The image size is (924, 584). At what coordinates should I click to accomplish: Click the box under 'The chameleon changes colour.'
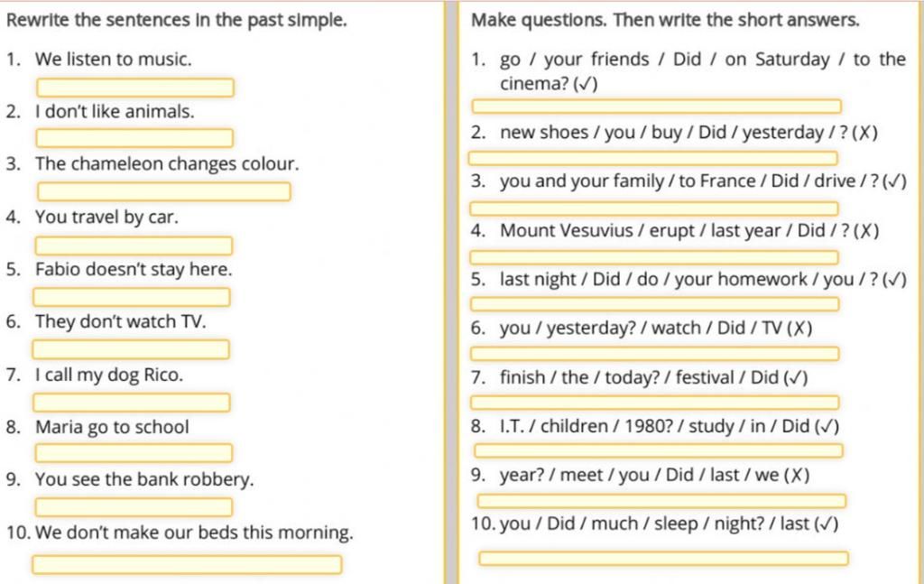click(x=164, y=191)
